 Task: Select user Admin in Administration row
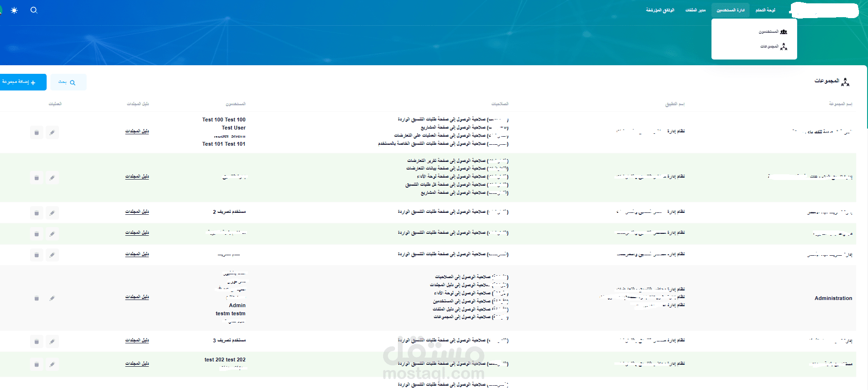237,305
